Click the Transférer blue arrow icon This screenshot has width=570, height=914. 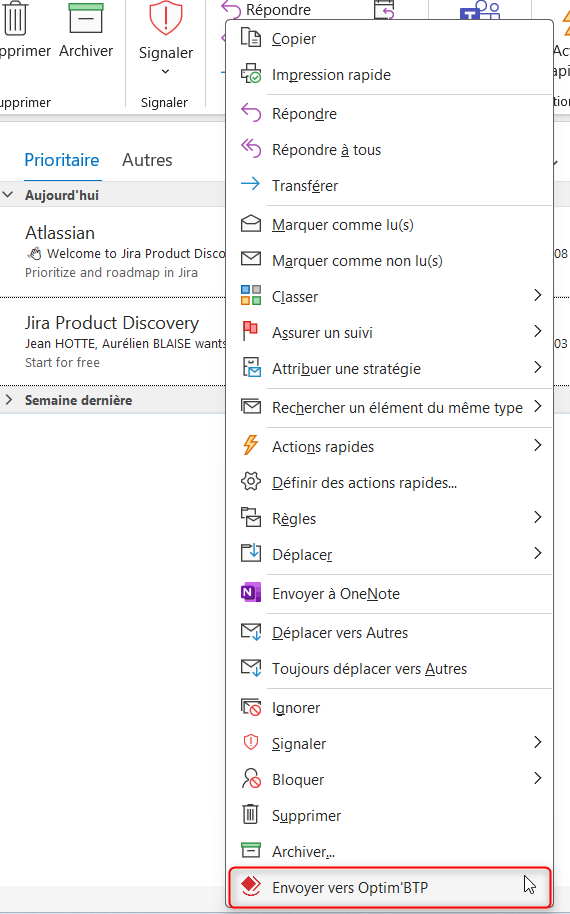(x=251, y=185)
